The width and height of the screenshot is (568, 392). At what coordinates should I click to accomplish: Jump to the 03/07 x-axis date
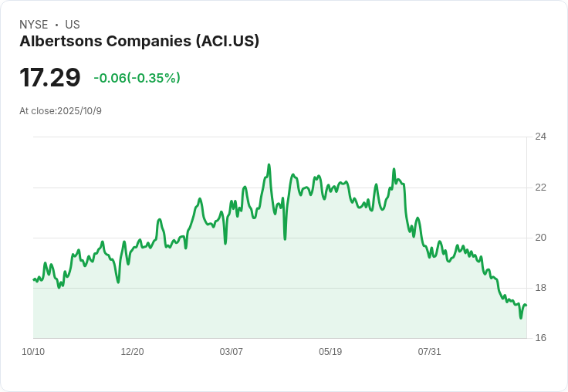[232, 352]
